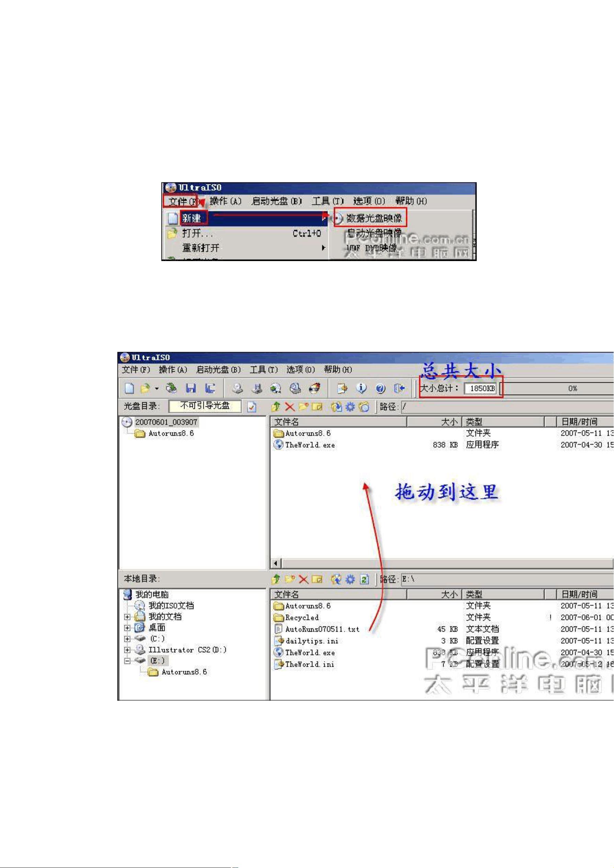Select 新建 entry in the open File menu
Screen dimensions: 614x868
coord(192,218)
